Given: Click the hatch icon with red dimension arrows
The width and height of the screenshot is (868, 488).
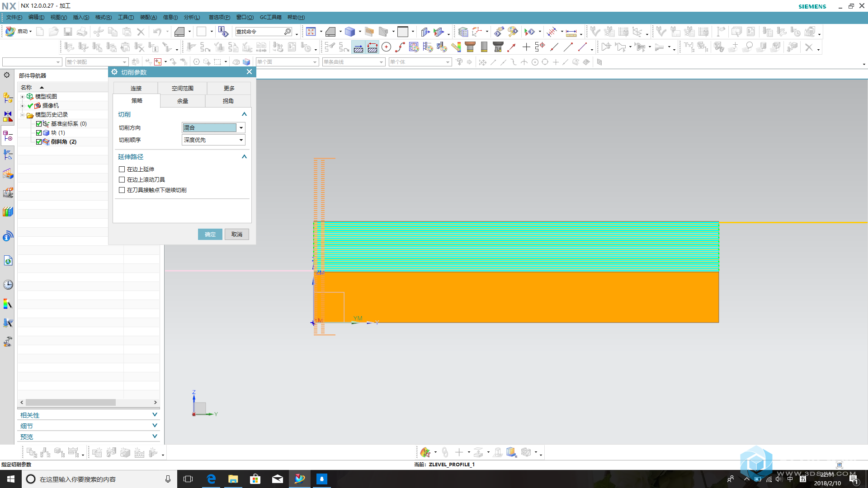Looking at the screenshot, I should click(x=373, y=47).
